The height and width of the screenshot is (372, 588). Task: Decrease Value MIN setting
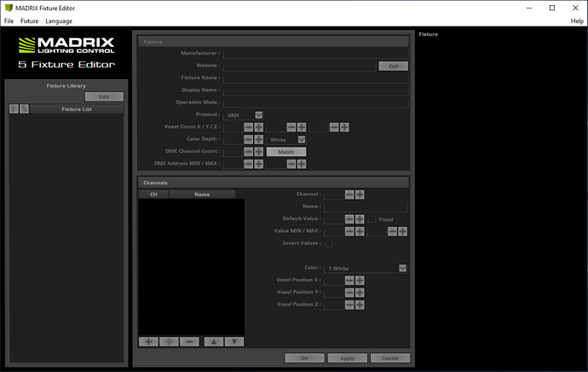point(349,231)
